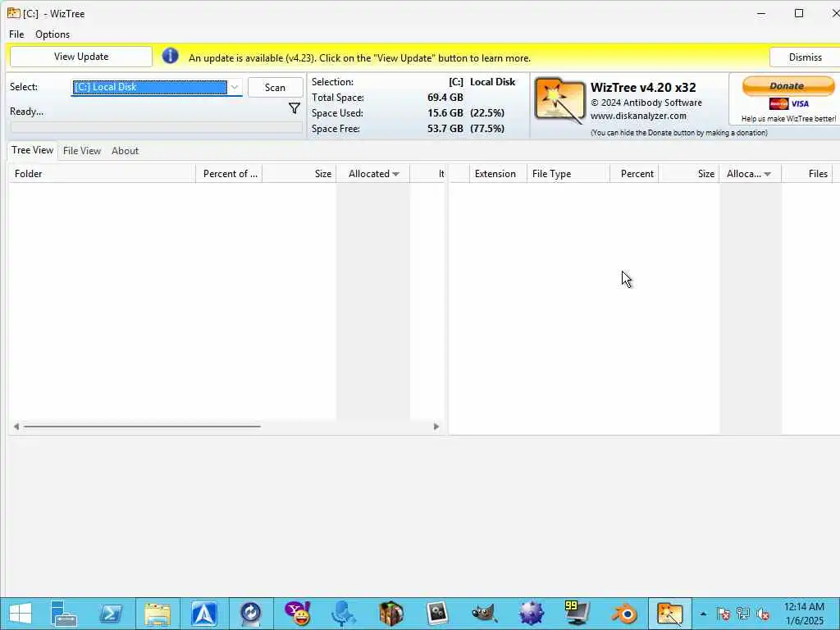Open File Explorer from taskbar

pos(157,614)
